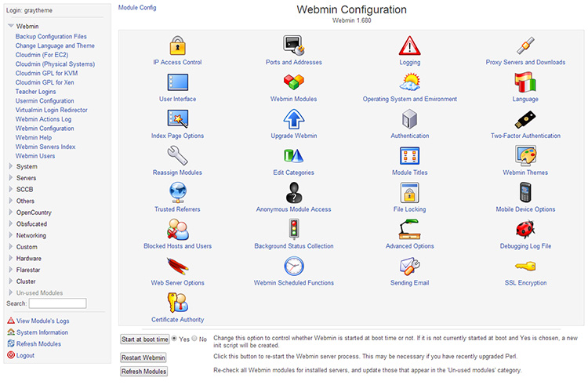Click the Start at boot time button

(145, 339)
